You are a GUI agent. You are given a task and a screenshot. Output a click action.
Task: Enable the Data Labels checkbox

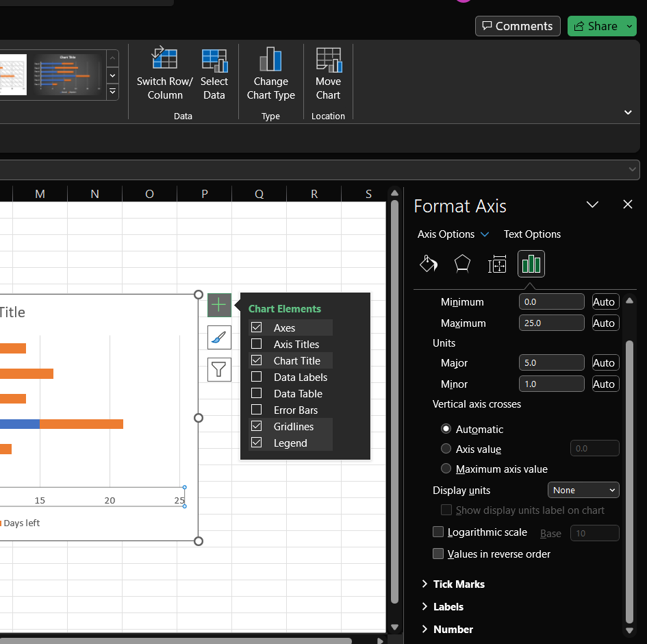point(256,377)
